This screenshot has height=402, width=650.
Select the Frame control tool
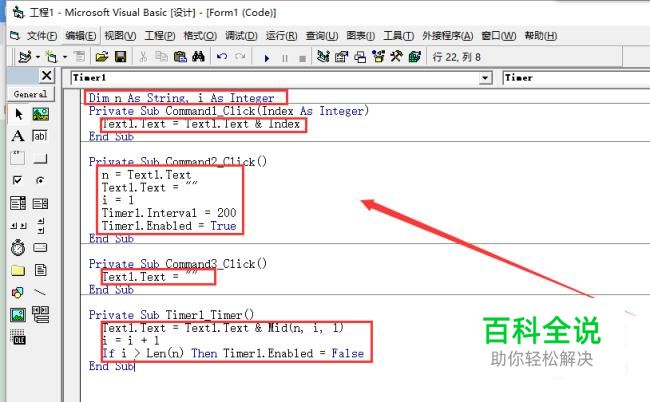pyautogui.click(x=17, y=158)
